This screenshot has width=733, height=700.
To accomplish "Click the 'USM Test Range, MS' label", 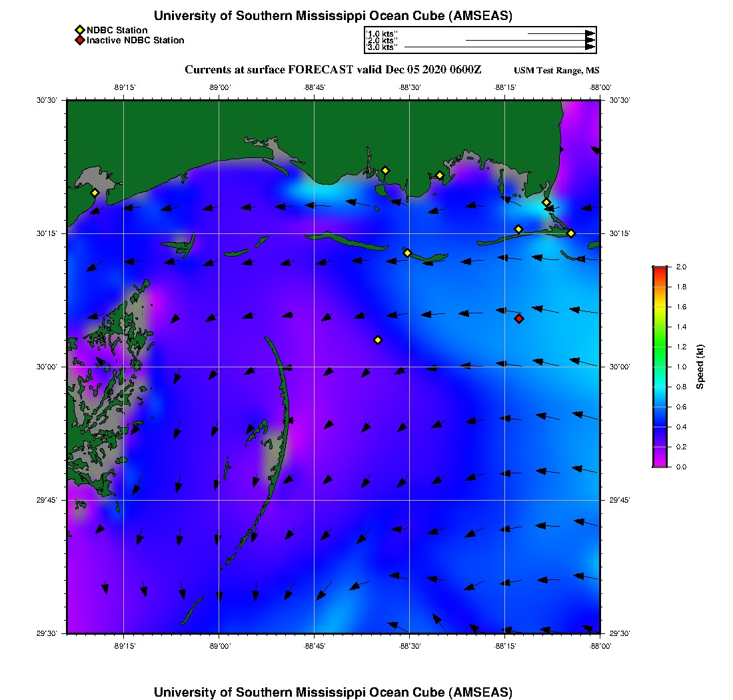I will click(556, 71).
